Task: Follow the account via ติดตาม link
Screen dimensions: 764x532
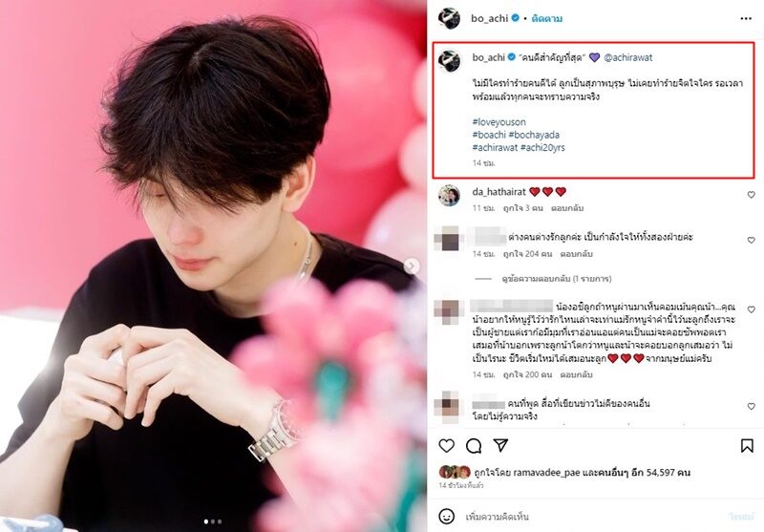Action: (x=547, y=18)
